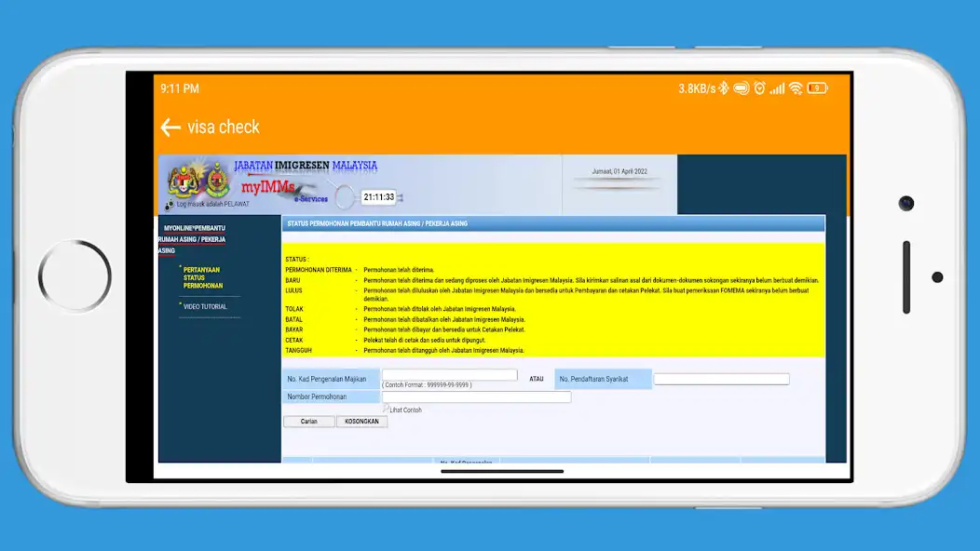Click the 'visa check' title text
The height and width of the screenshot is (551, 980).
(x=224, y=128)
